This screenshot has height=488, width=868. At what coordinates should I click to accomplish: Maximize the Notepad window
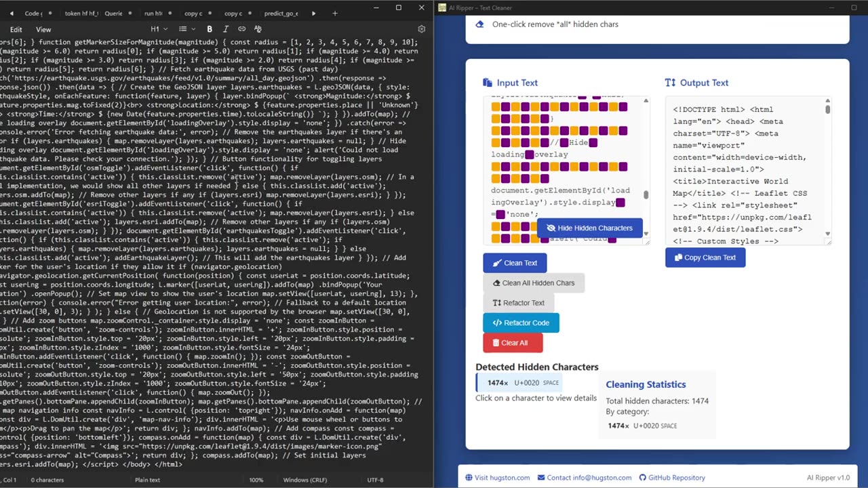tap(399, 7)
